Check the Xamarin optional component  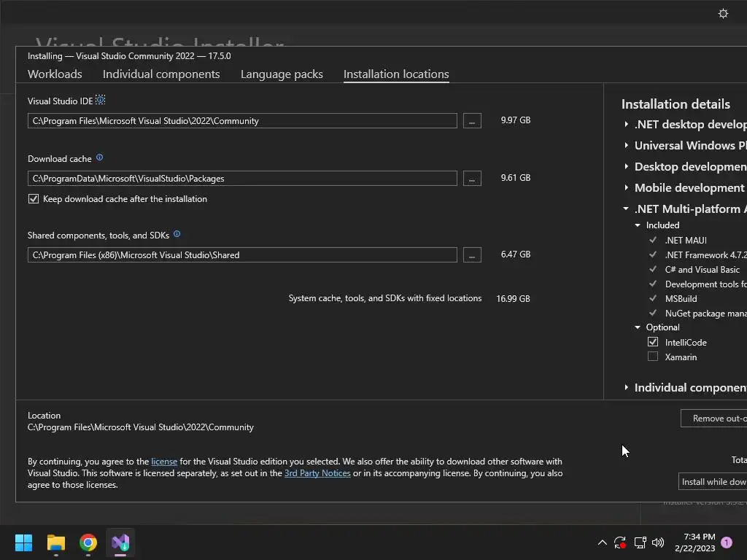click(653, 357)
